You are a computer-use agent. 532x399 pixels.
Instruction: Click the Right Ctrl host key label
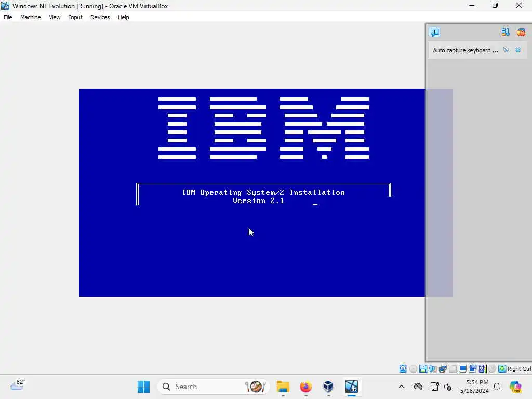(x=519, y=369)
